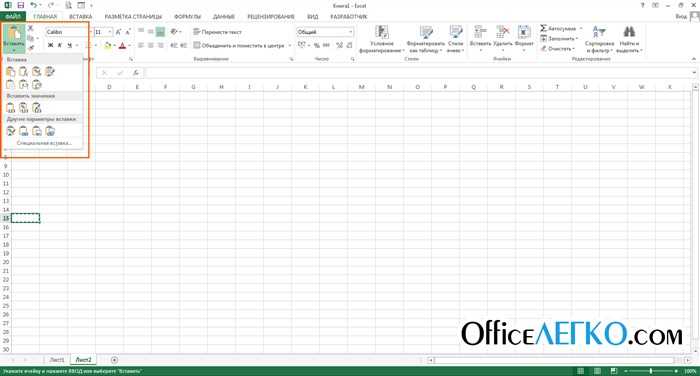Click the Increase Decimal icon
This screenshot has height=376, width=700.
pos(339,45)
